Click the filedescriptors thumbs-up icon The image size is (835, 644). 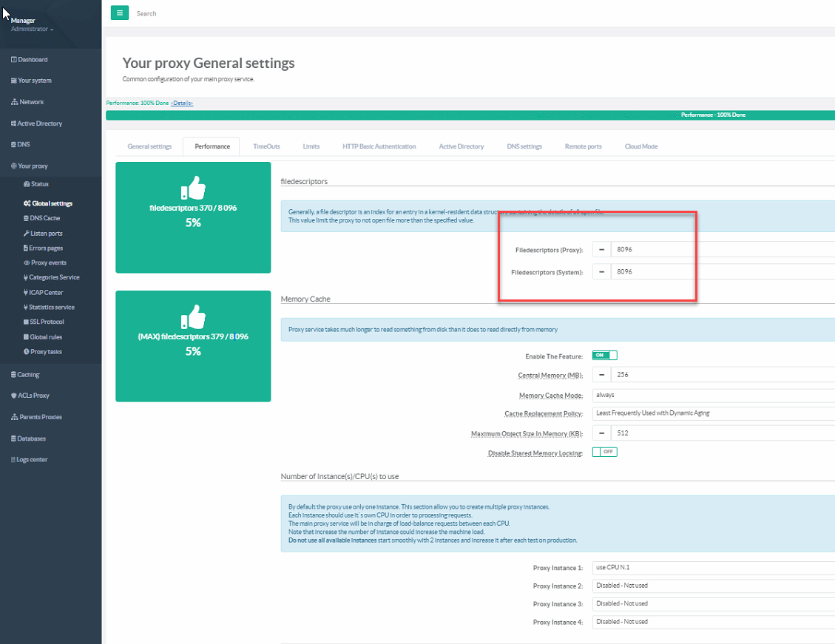[193, 189]
